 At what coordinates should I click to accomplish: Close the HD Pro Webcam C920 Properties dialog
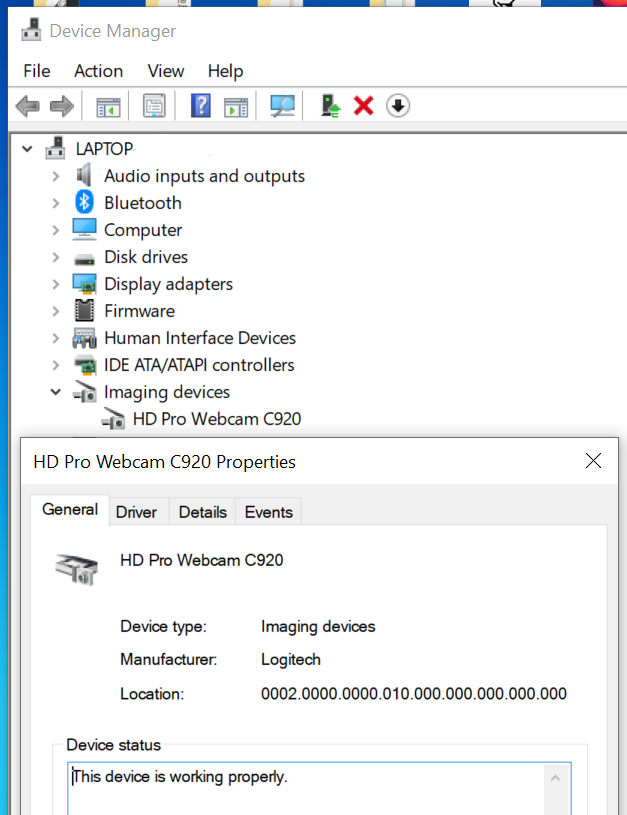point(593,461)
